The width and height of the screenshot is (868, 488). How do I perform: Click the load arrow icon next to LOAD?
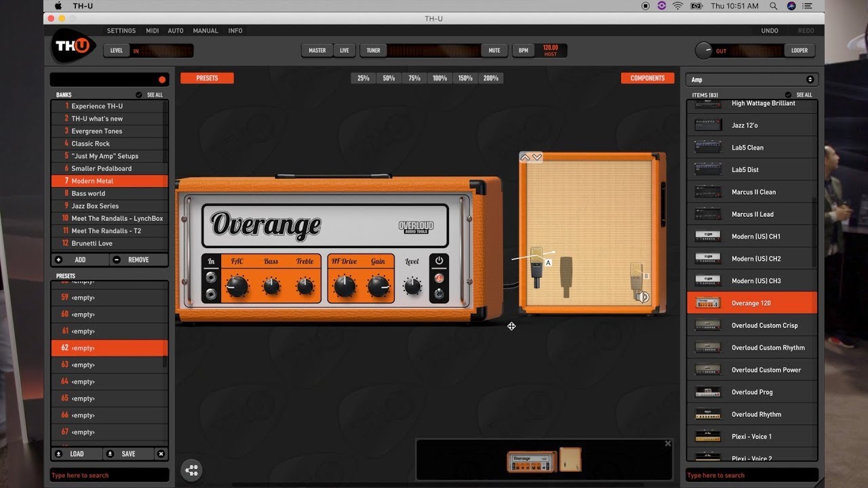tap(58, 454)
